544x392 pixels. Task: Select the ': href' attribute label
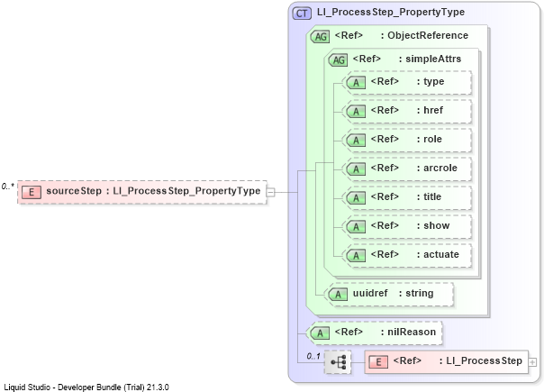click(430, 110)
